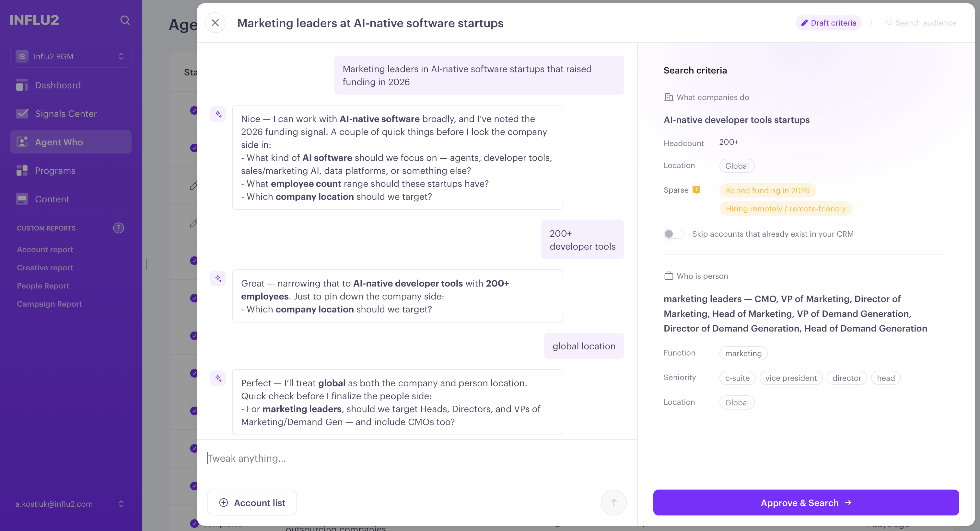Click the Sparse warning icon
The height and width of the screenshot is (531, 980).
pyautogui.click(x=696, y=190)
